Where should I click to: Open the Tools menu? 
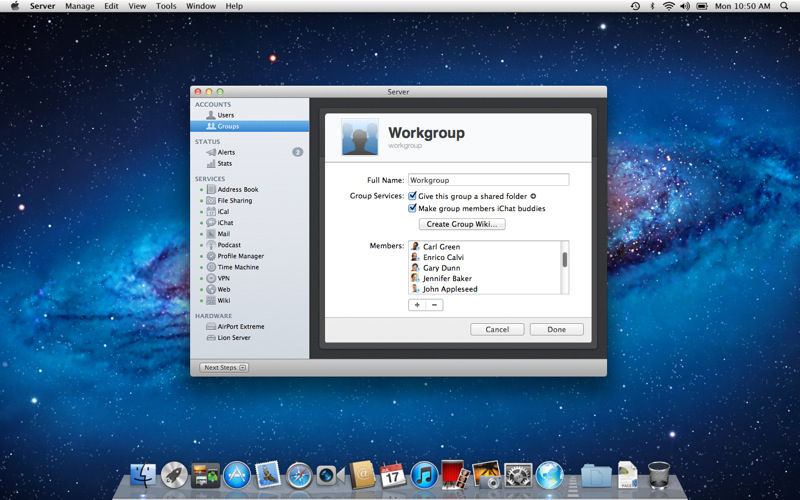166,6
